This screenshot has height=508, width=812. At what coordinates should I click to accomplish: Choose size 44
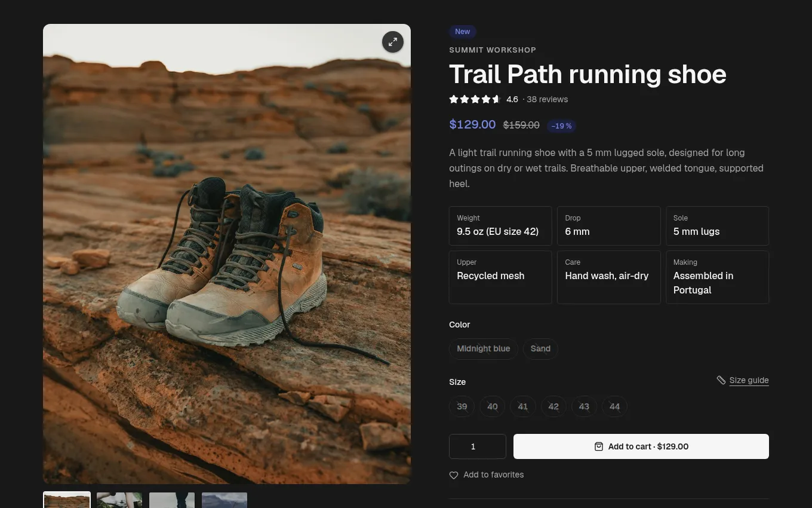614,406
